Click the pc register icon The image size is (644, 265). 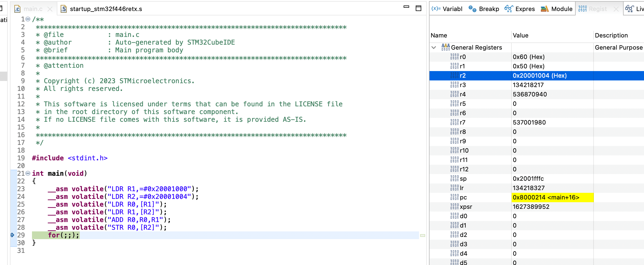tap(455, 197)
